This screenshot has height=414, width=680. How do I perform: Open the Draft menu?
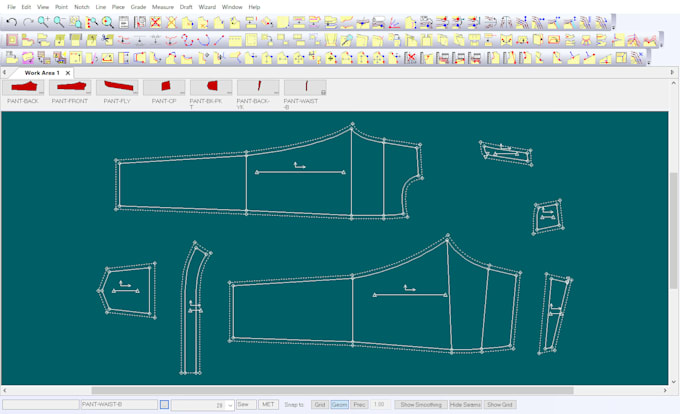coord(186,7)
